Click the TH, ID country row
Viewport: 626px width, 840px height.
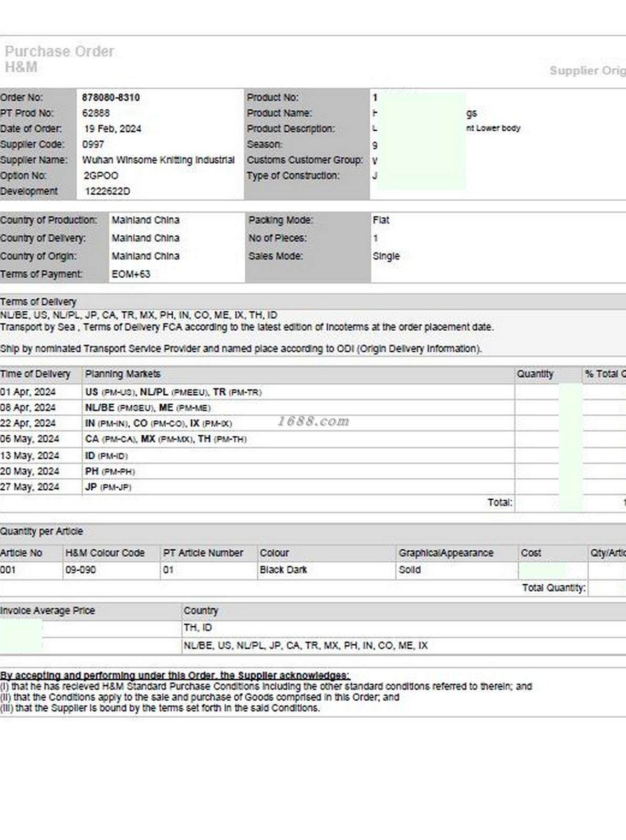[x=403, y=628]
